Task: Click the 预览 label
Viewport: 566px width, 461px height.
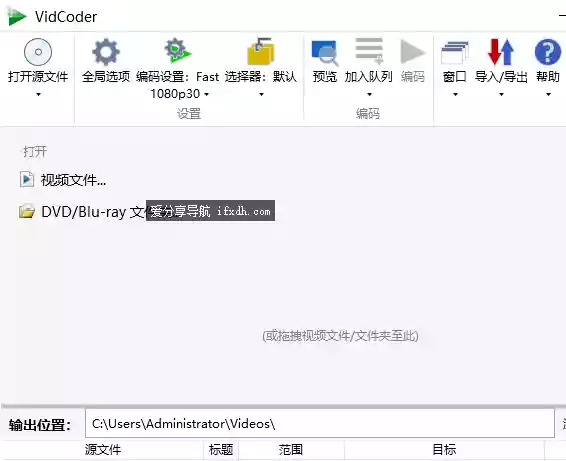Action: [x=325, y=77]
